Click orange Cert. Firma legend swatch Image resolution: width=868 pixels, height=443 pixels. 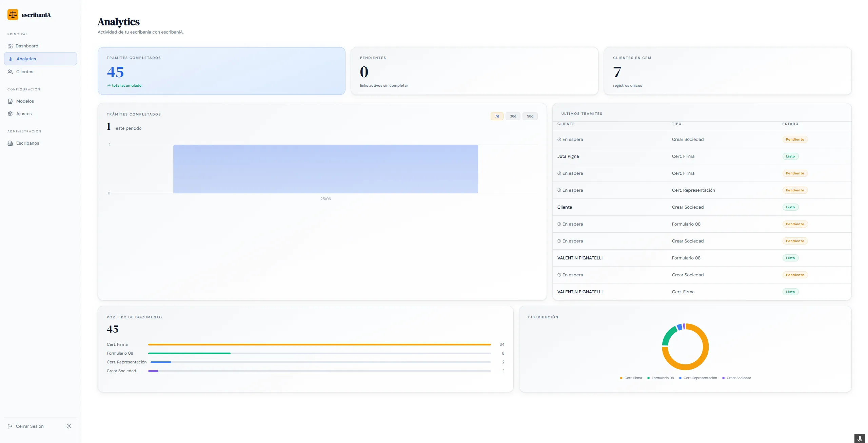[x=621, y=378]
